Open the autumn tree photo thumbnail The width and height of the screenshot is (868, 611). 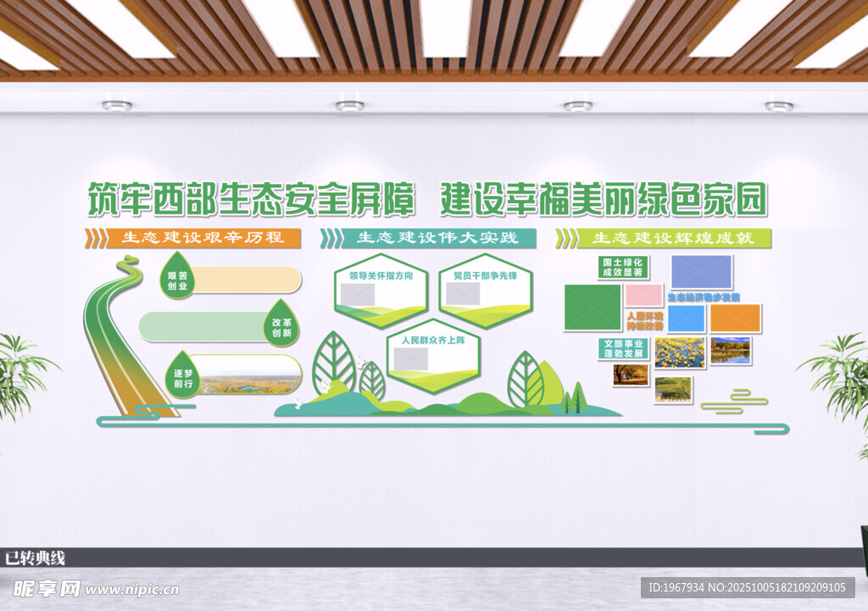(630, 375)
